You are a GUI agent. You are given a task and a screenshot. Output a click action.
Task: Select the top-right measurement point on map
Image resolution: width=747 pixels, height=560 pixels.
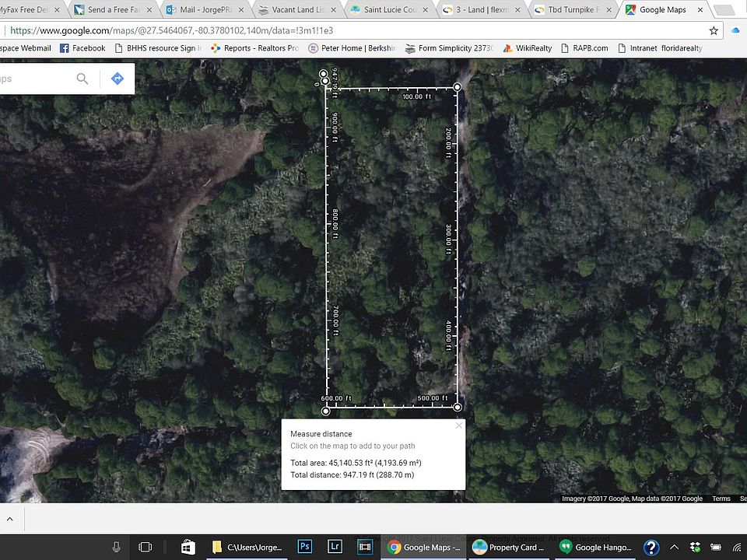click(457, 87)
